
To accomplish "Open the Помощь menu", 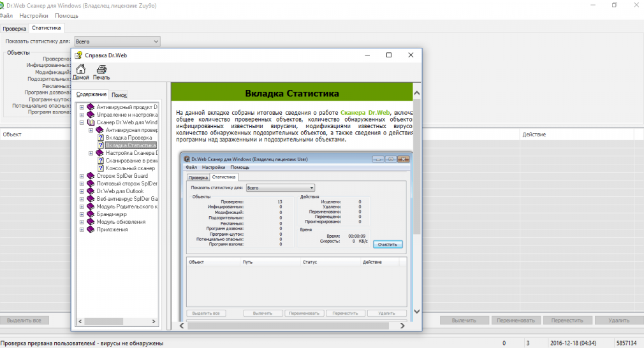I will click(x=66, y=15).
